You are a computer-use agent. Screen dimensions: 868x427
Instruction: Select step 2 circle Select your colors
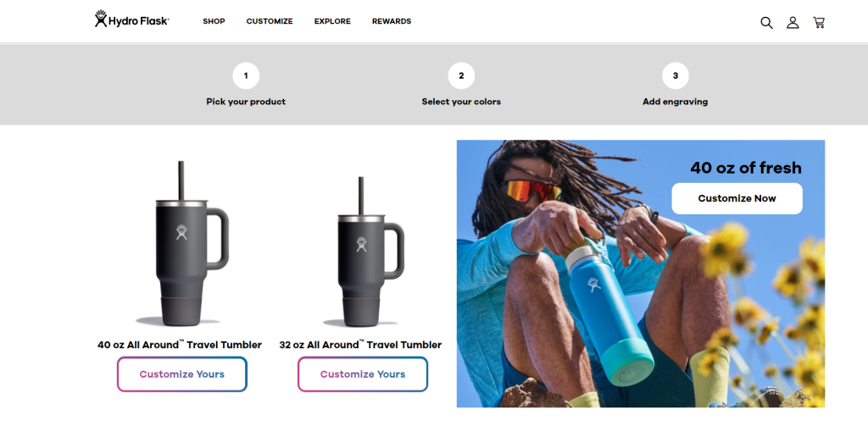pyautogui.click(x=461, y=75)
